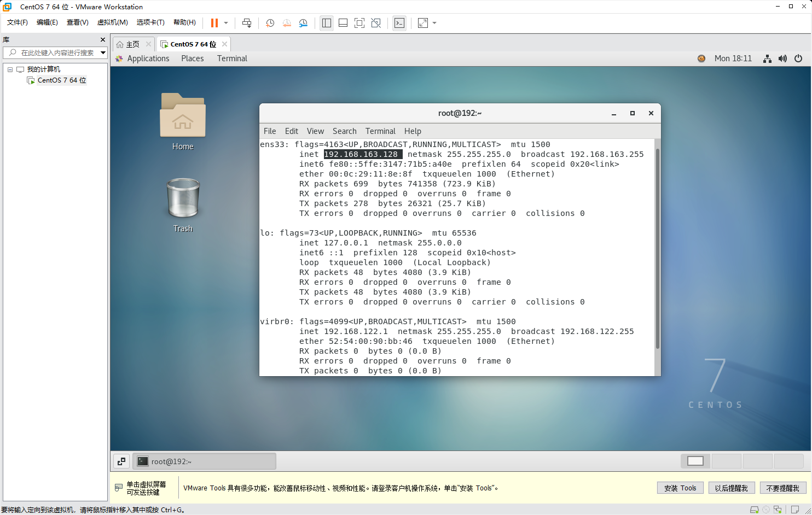Click the 安装 Tools button

[680, 488]
